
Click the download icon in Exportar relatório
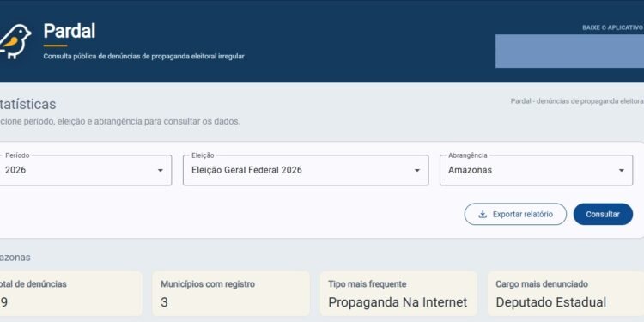[483, 214]
